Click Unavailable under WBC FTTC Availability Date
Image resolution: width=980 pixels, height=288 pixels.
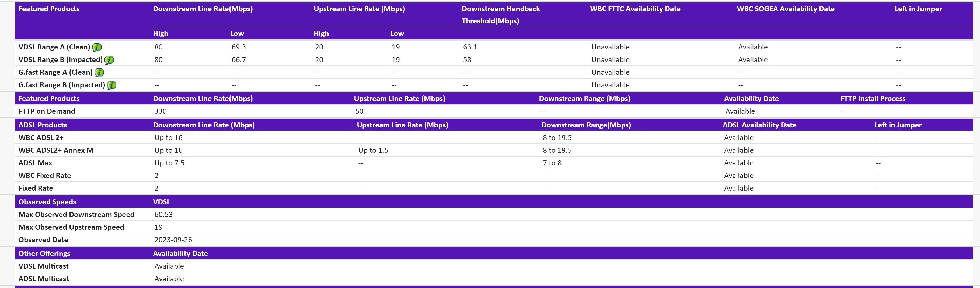pyautogui.click(x=611, y=47)
